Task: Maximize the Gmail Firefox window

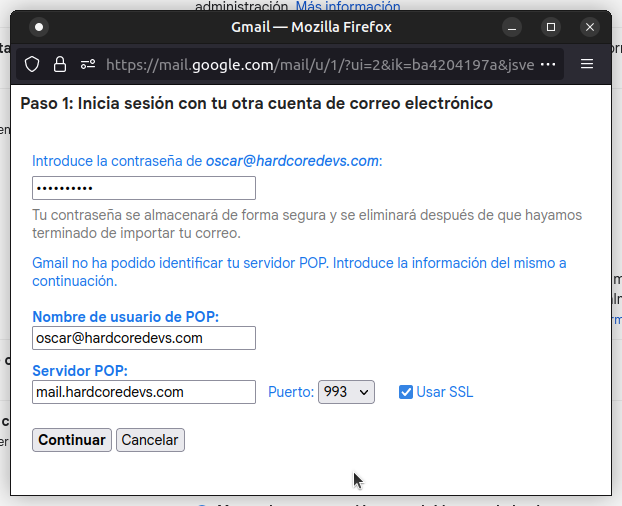Action: click(x=550, y=27)
